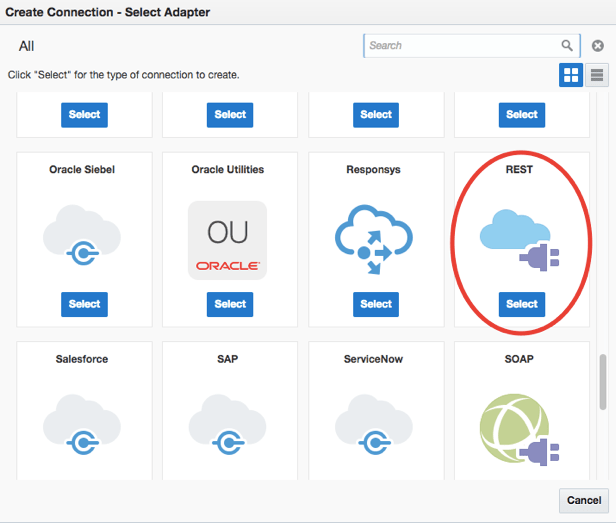Click the vertical scrollbar thumb
This screenshot has height=523, width=616.
(602, 381)
